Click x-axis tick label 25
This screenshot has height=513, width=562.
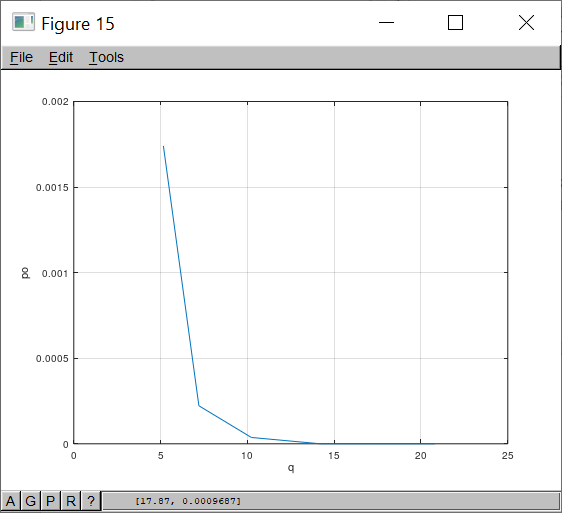[508, 456]
